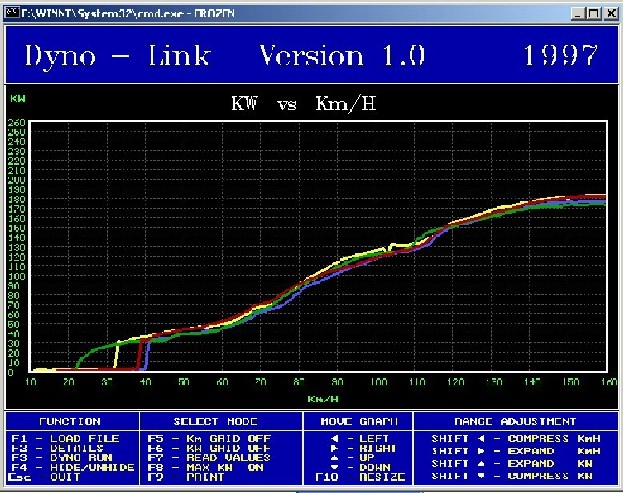Click 'F9 - PRINT' option

click(x=186, y=477)
